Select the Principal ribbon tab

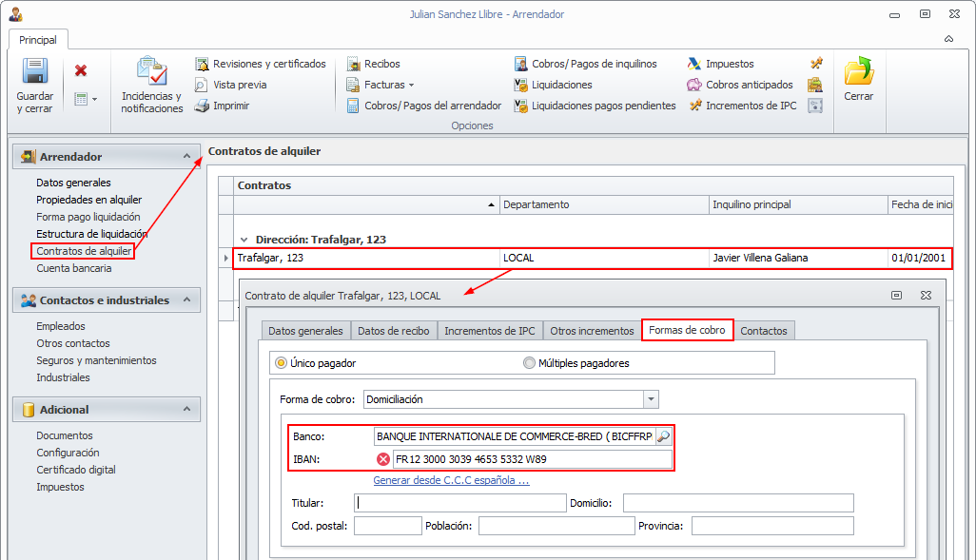click(38, 40)
